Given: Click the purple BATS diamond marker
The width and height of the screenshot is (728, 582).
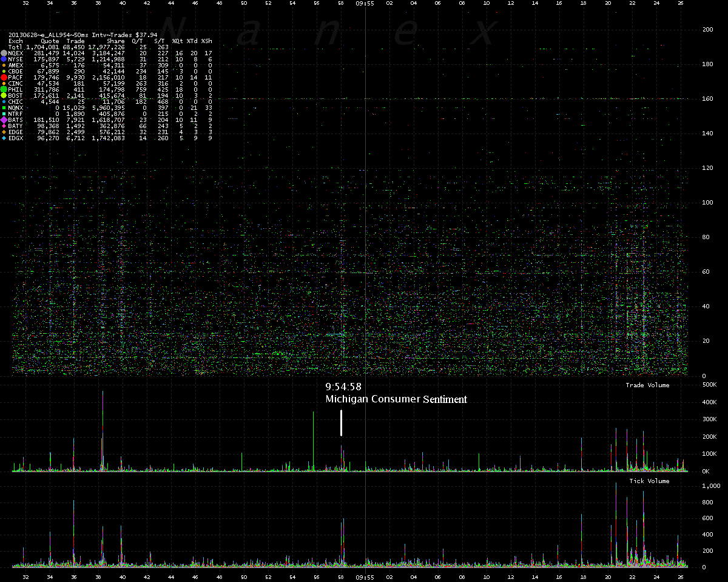Looking at the screenshot, I should 4,120.
